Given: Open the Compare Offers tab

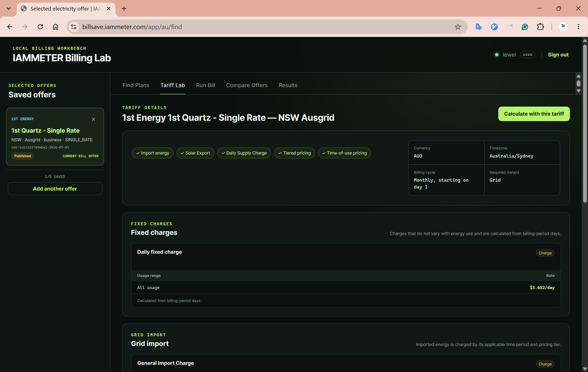Looking at the screenshot, I should point(247,85).
